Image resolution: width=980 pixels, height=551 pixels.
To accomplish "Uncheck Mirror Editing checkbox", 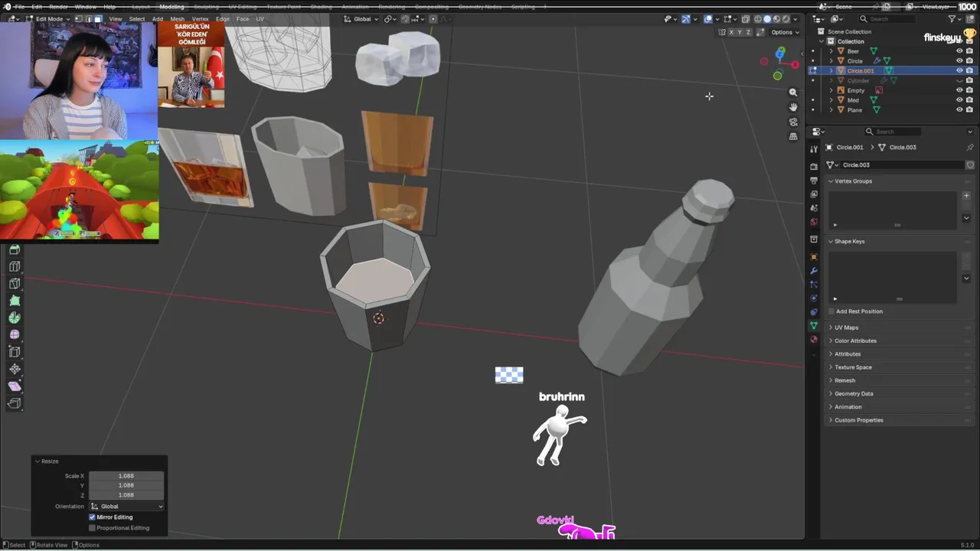I will click(93, 517).
